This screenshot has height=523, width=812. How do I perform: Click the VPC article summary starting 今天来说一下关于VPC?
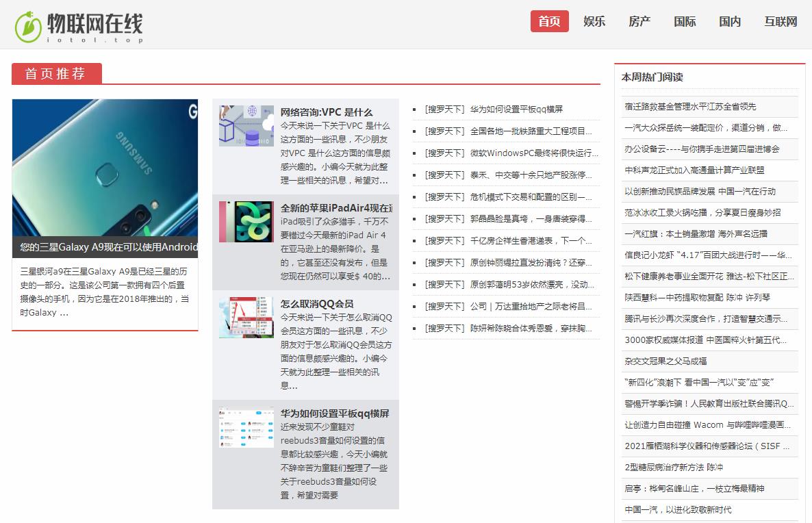(335, 153)
